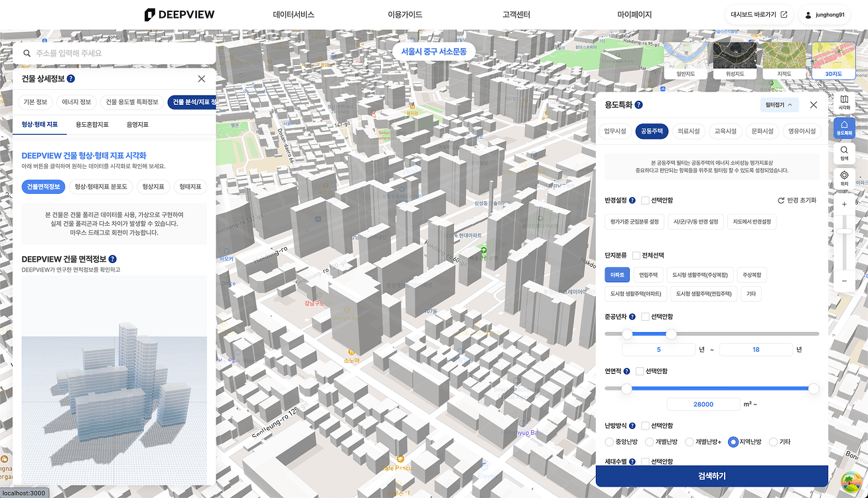Tick the 전체선택 checkbox for 단지분류
868x498 pixels.
click(636, 256)
